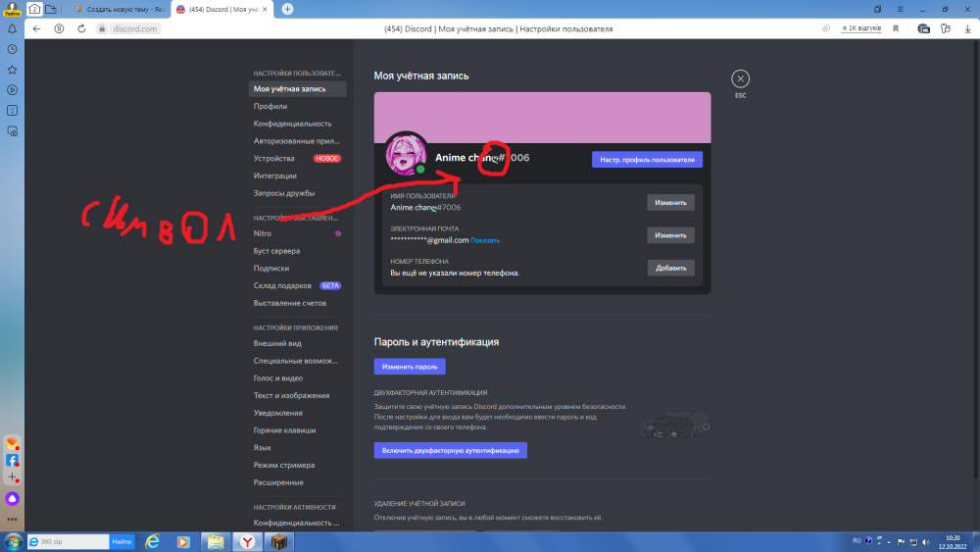Click Включить двухфакторную аутентификацию button
Image resolution: width=980 pixels, height=552 pixels.
point(450,450)
